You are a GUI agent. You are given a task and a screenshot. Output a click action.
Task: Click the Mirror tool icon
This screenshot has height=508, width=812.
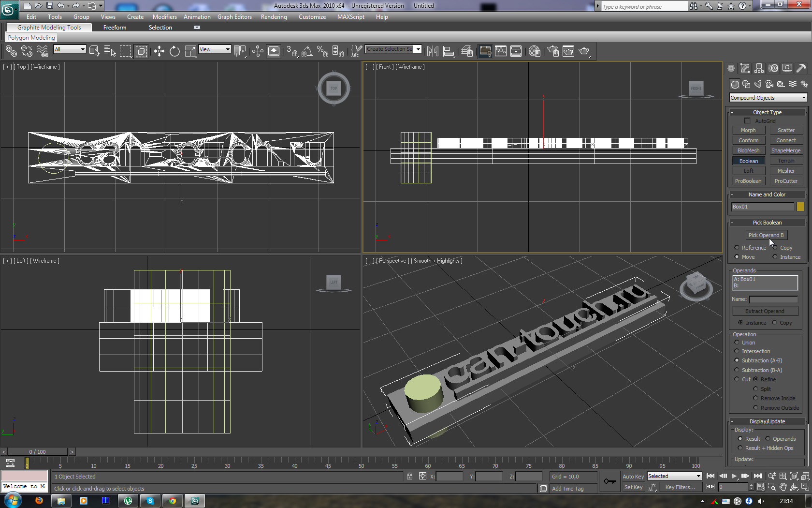click(433, 51)
